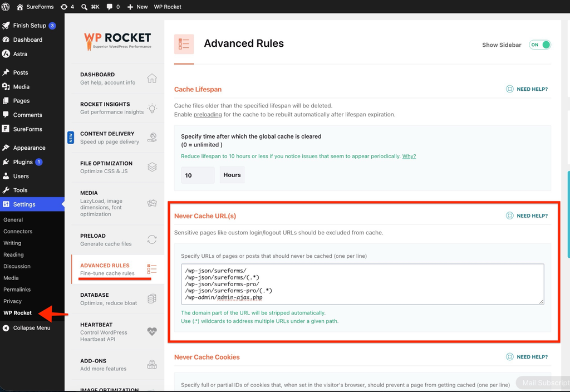
Task: Open WP Rocket in the admin bar
Action: point(168,7)
